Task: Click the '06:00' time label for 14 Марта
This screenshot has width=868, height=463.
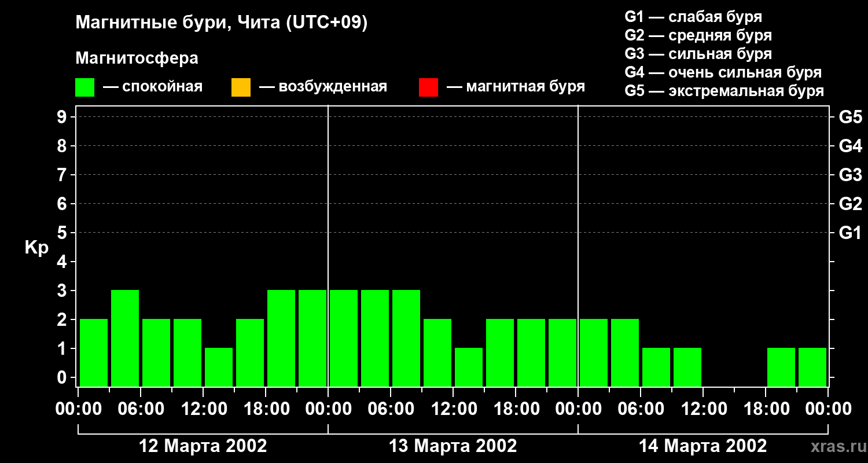Action: click(x=641, y=409)
